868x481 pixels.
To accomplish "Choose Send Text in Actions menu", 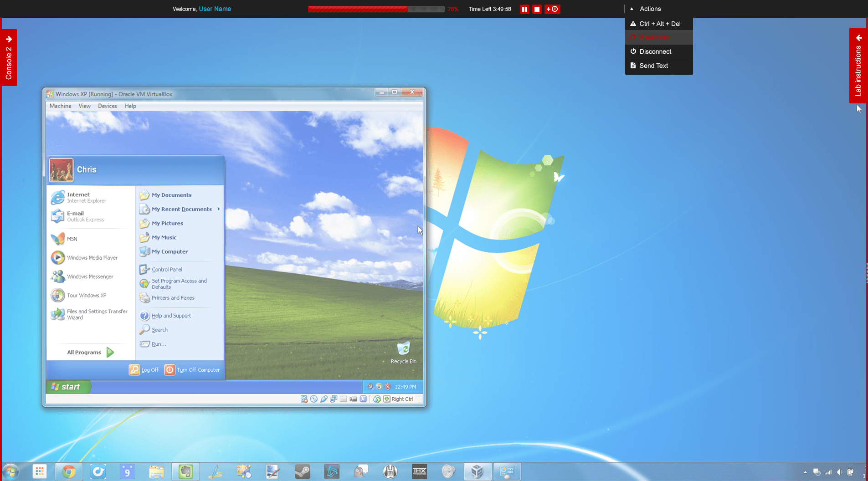I will [659, 66].
